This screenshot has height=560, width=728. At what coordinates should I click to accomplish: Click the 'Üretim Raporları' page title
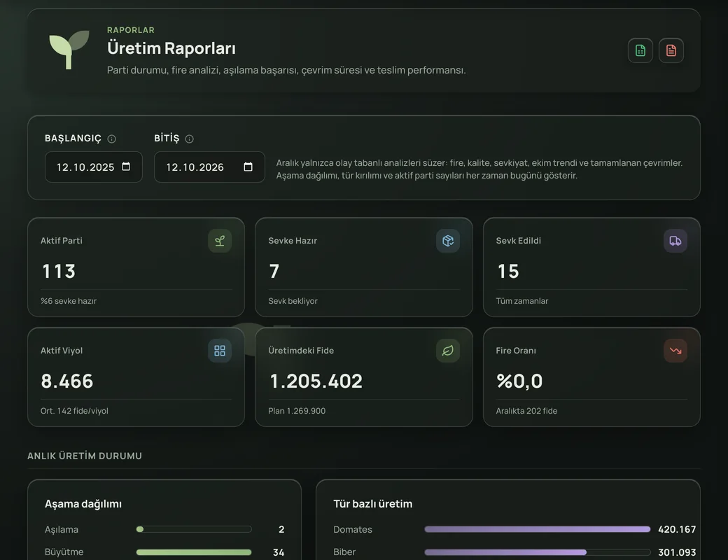[x=171, y=48]
